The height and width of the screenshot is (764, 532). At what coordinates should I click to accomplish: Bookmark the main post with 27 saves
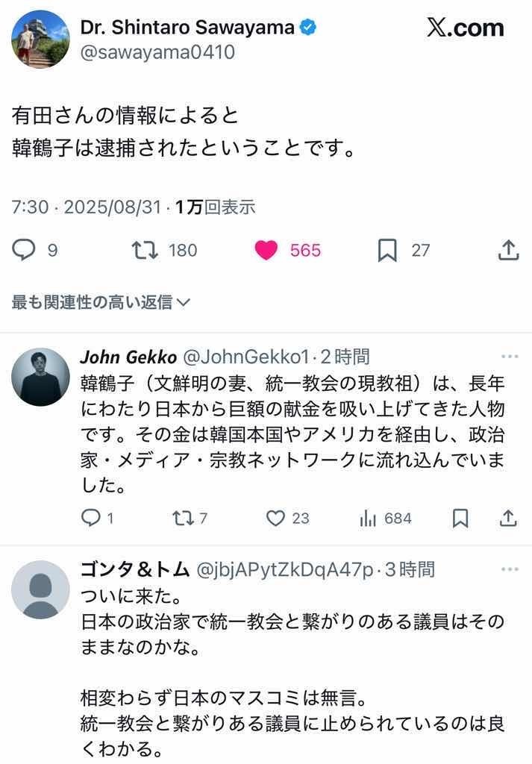point(387,250)
